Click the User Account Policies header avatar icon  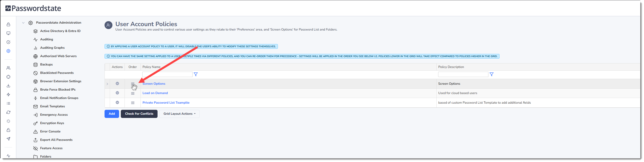tap(108, 25)
